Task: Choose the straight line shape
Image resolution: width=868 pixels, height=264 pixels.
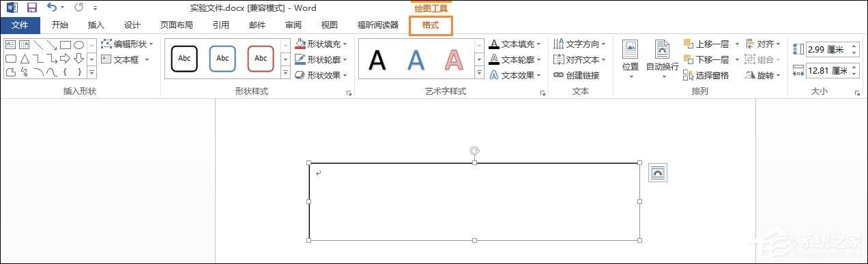Action: tap(38, 45)
